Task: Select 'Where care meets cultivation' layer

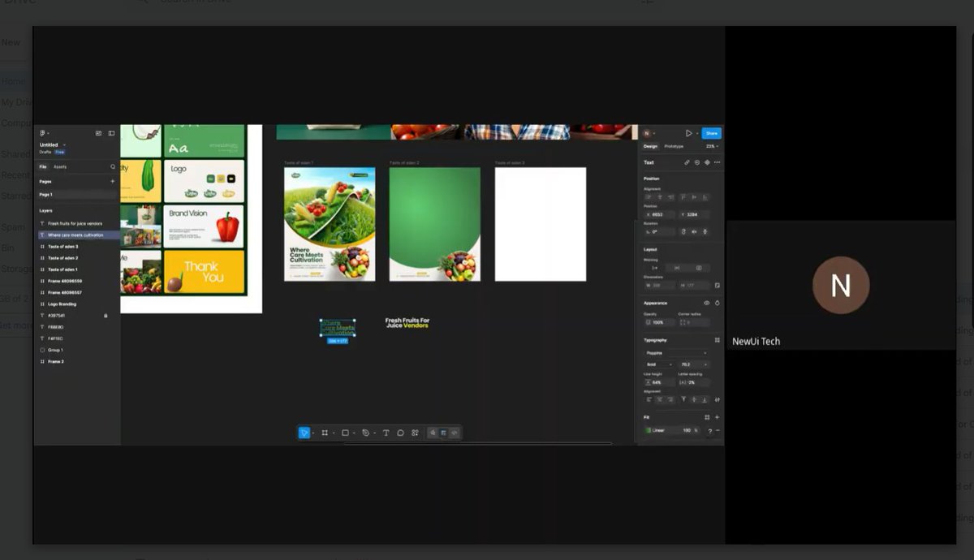Action: click(x=77, y=235)
